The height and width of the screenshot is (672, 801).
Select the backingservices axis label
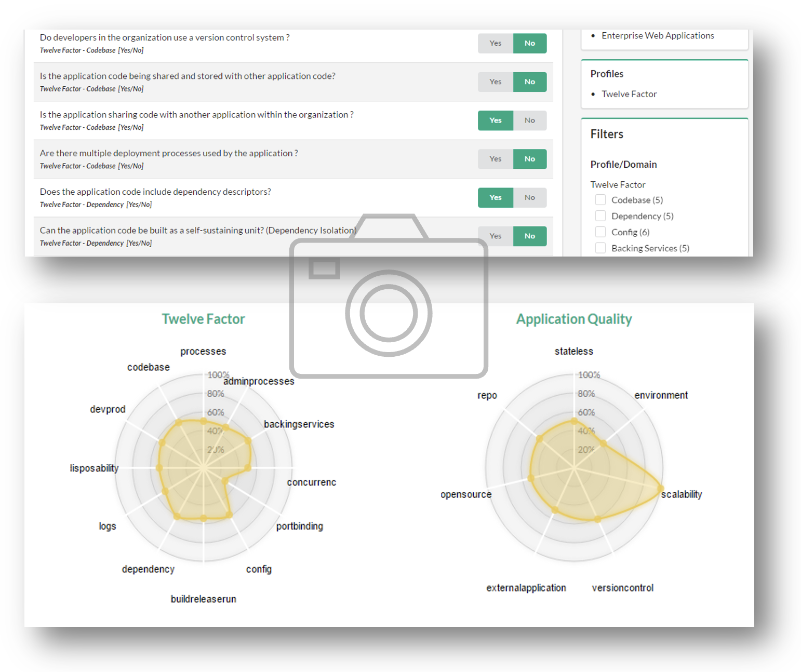[299, 424]
